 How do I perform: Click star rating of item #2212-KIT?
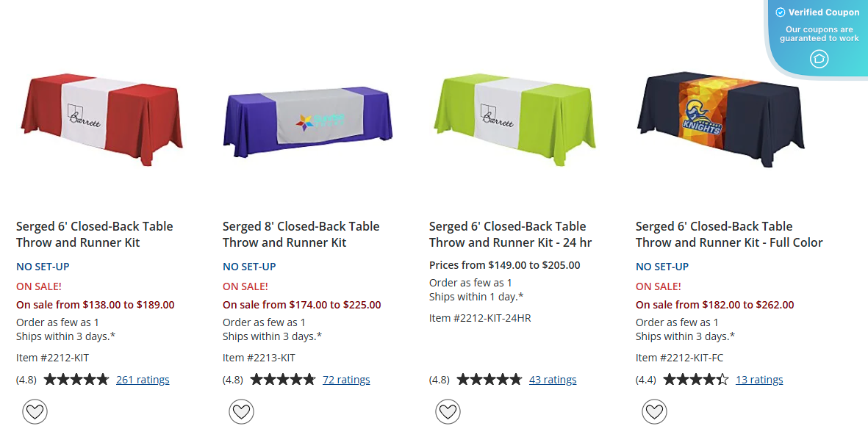point(76,380)
